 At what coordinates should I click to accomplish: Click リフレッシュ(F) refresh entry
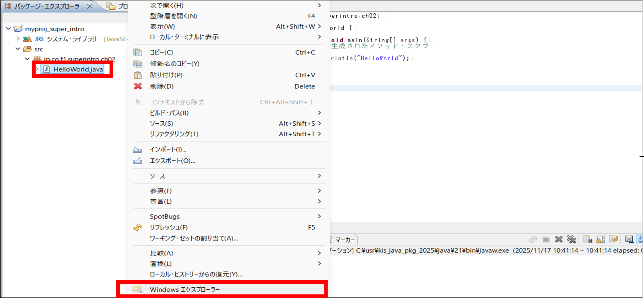click(x=169, y=228)
